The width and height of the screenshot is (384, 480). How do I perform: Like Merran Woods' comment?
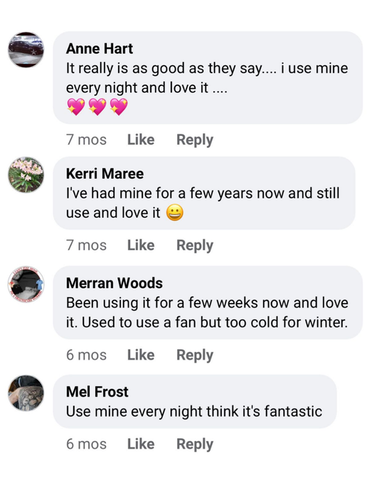point(141,355)
